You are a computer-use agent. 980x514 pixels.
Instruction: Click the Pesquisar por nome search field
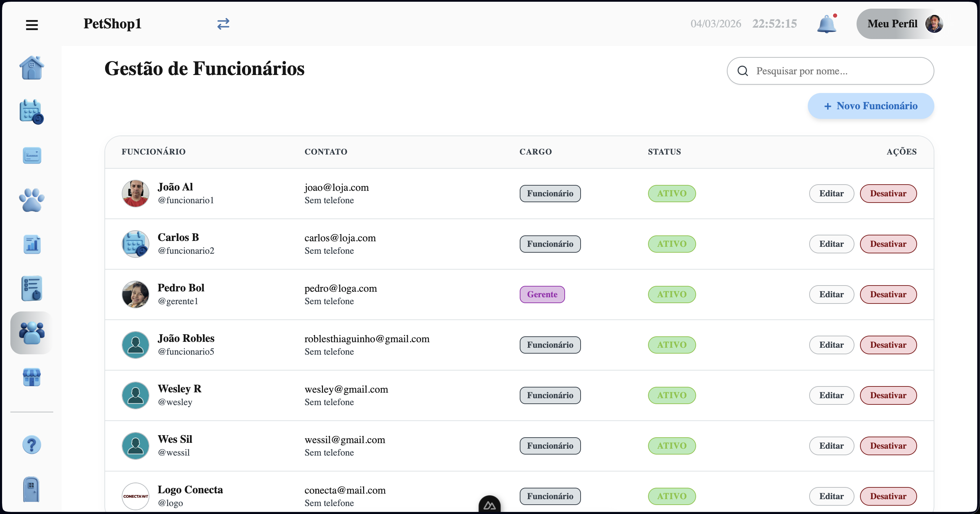pos(837,71)
